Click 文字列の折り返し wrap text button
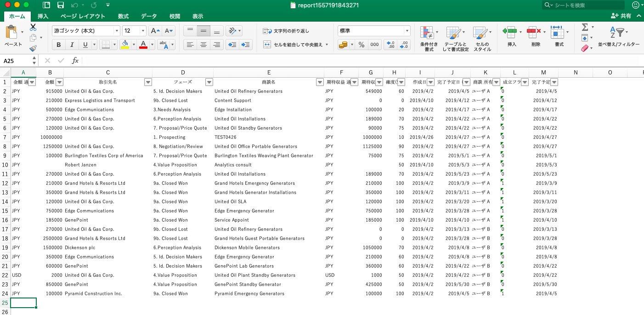Viewport: 644px width, 315px height. point(286,31)
